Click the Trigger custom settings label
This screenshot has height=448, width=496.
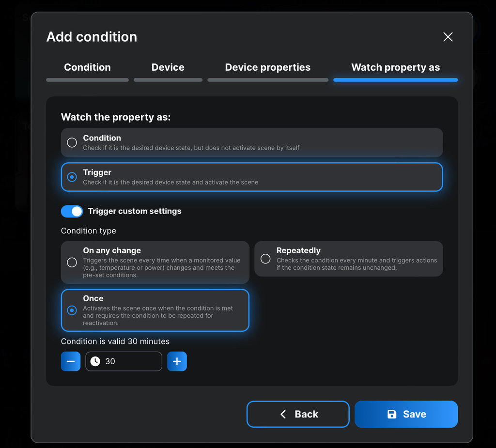tap(135, 211)
